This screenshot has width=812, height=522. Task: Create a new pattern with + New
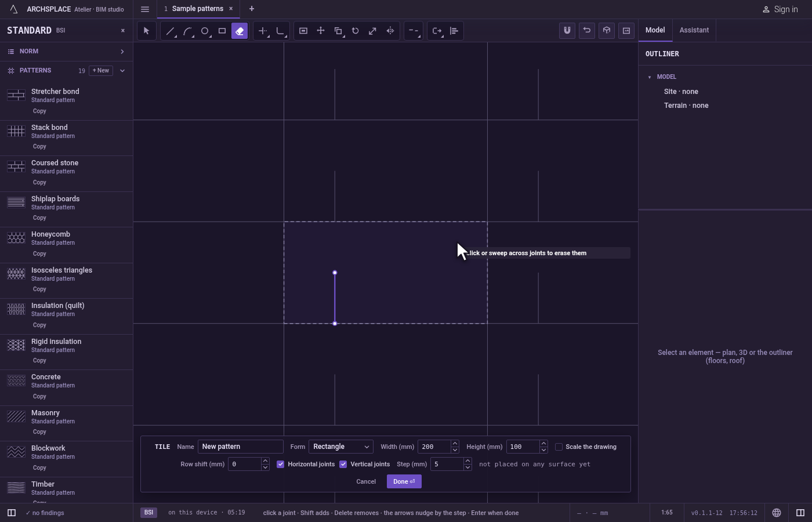101,71
